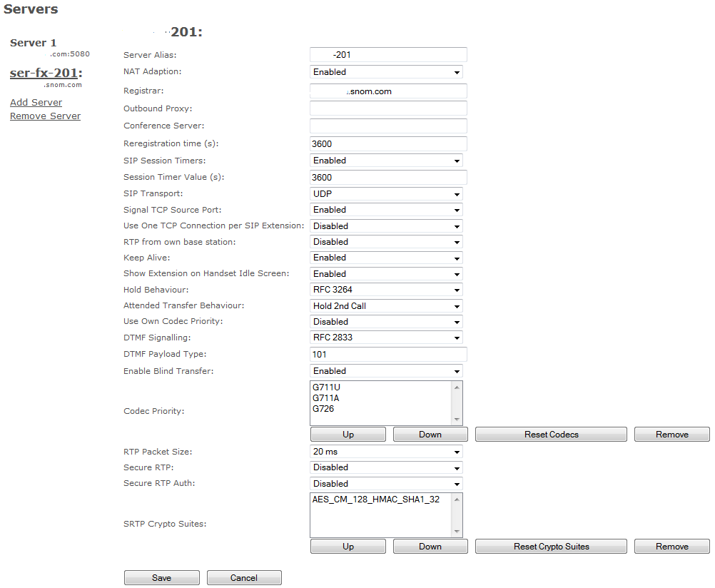Select ser-fx-201 server in sidebar
This screenshot has height=588, width=715.
(x=46, y=73)
